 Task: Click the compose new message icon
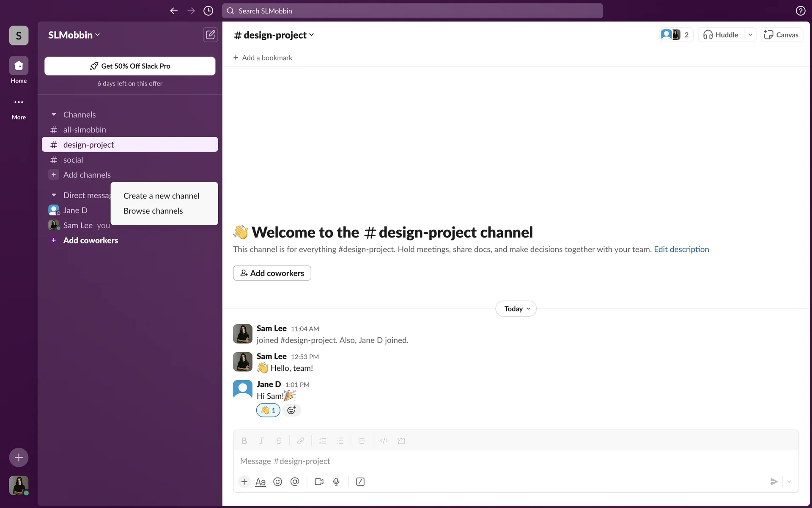click(210, 35)
